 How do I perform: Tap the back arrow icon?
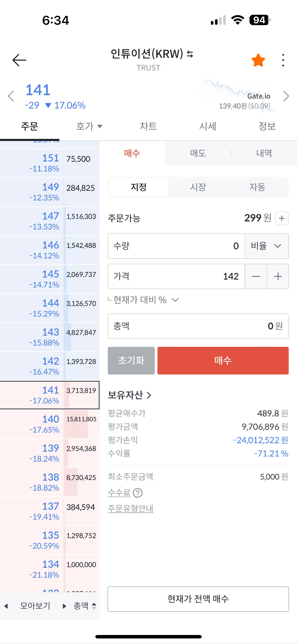coord(19,60)
